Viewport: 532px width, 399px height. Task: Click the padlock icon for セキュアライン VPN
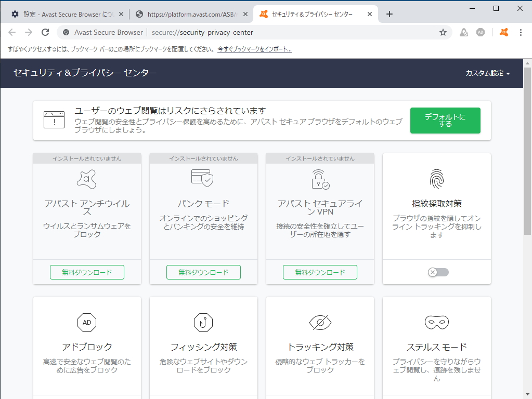pos(319,179)
